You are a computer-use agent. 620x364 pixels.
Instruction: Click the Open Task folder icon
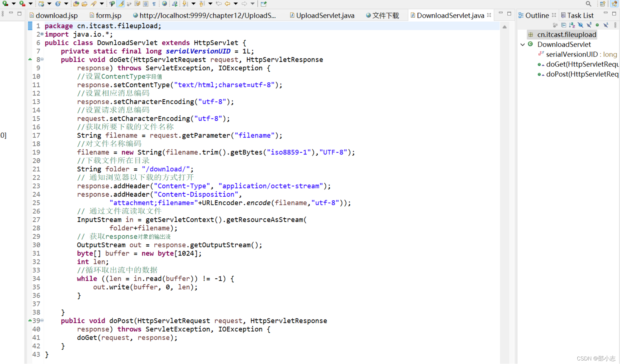point(85,4)
